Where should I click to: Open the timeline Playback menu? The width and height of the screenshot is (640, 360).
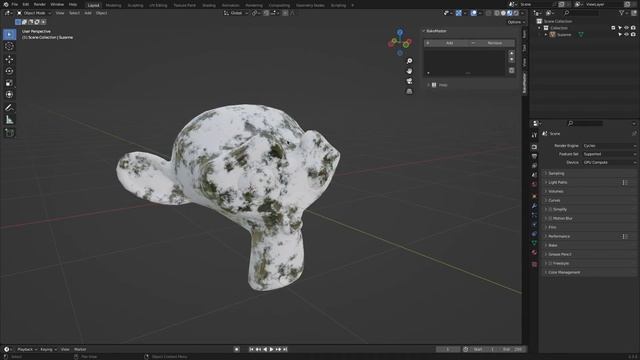pos(27,349)
